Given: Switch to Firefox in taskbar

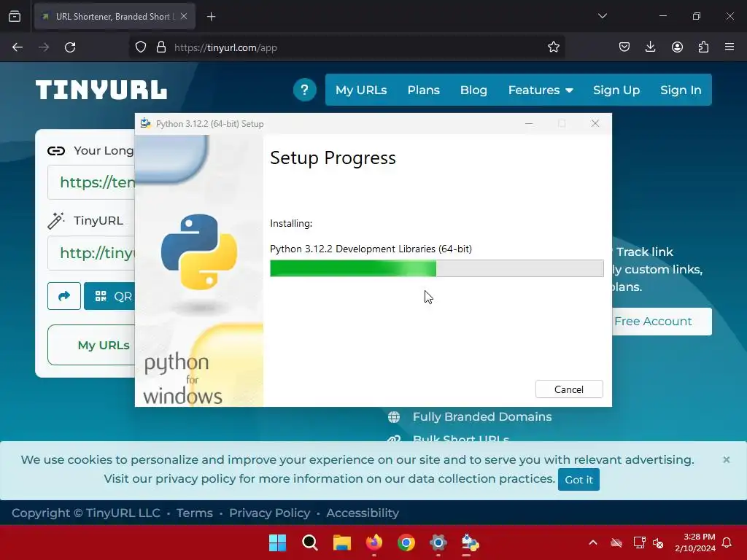Looking at the screenshot, I should (x=374, y=542).
